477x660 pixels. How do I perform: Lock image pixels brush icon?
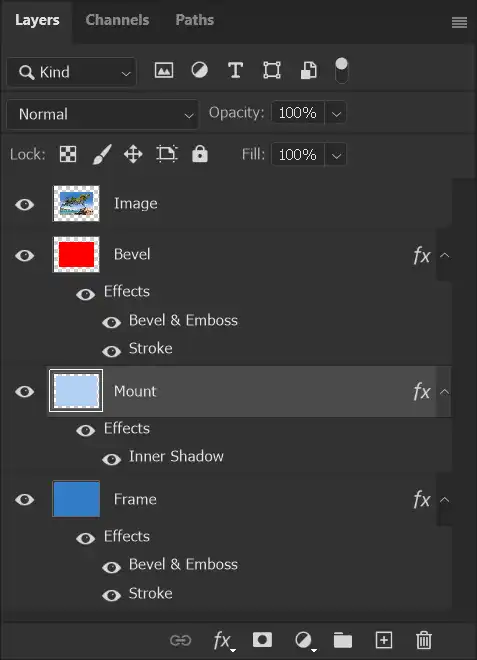click(102, 154)
